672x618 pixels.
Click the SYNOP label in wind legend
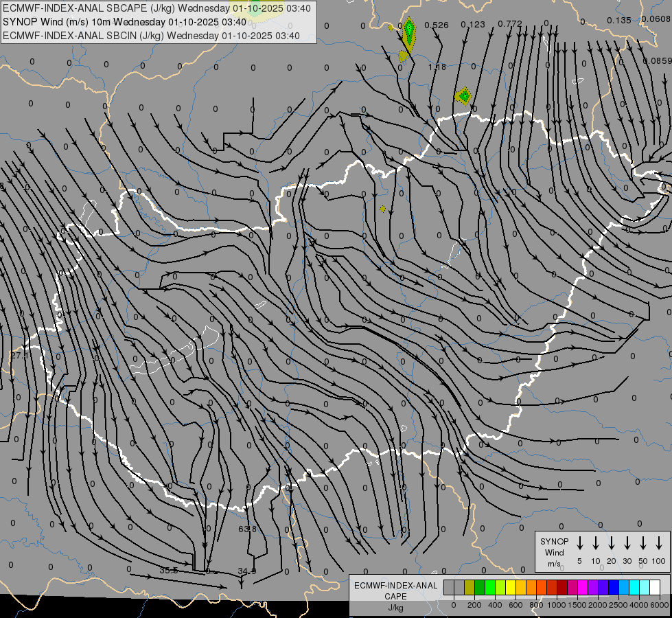(554, 541)
